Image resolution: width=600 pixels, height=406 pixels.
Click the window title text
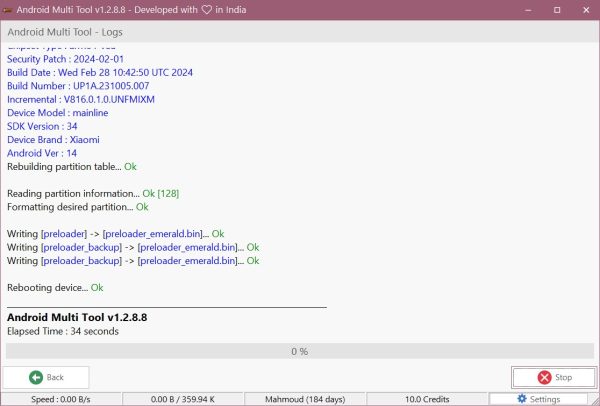tap(131, 10)
